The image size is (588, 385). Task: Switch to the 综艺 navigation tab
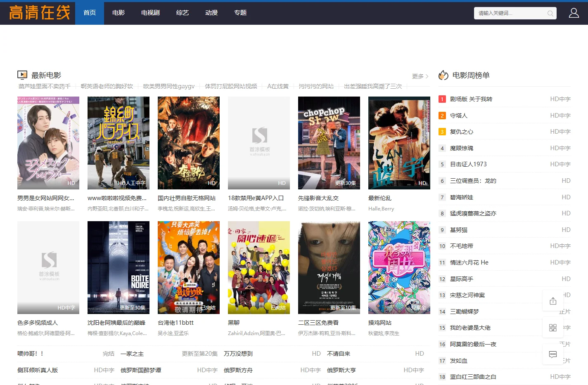tap(183, 13)
